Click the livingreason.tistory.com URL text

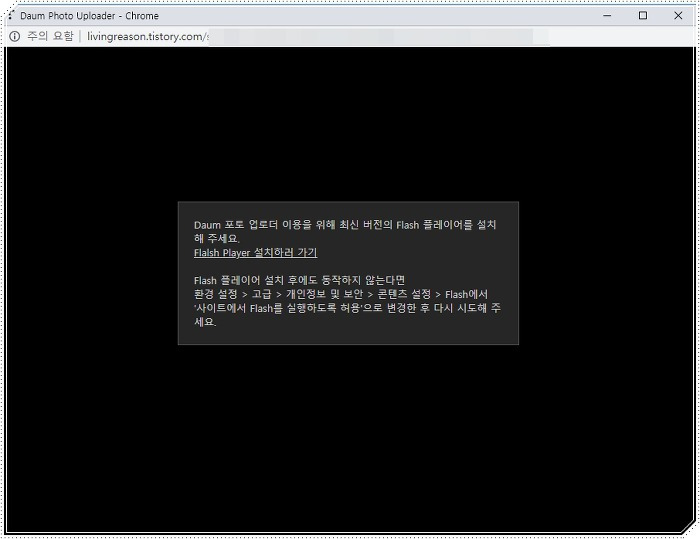148,37
